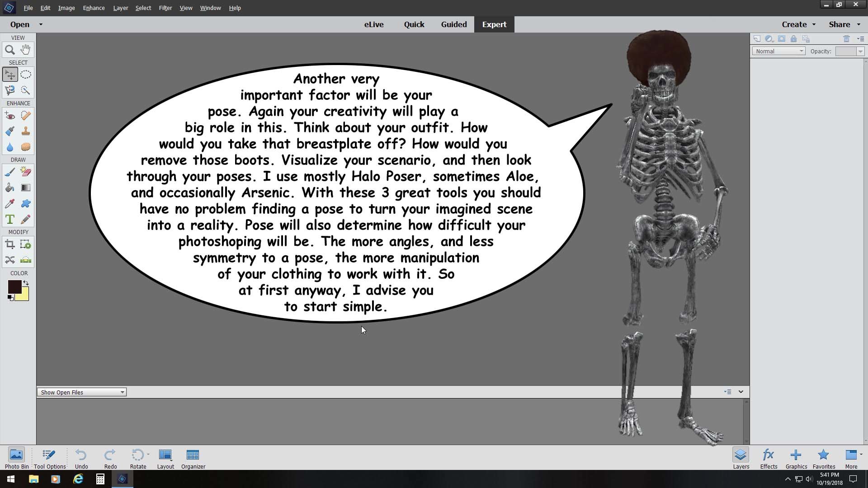Create a new layer in Layers panel
This screenshot has height=488, width=868.
[x=757, y=39]
